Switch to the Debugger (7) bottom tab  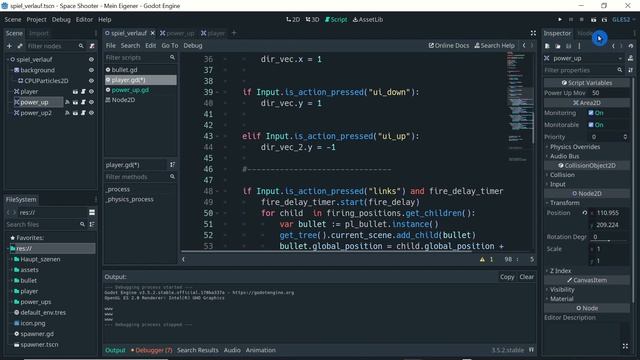[x=152, y=350]
